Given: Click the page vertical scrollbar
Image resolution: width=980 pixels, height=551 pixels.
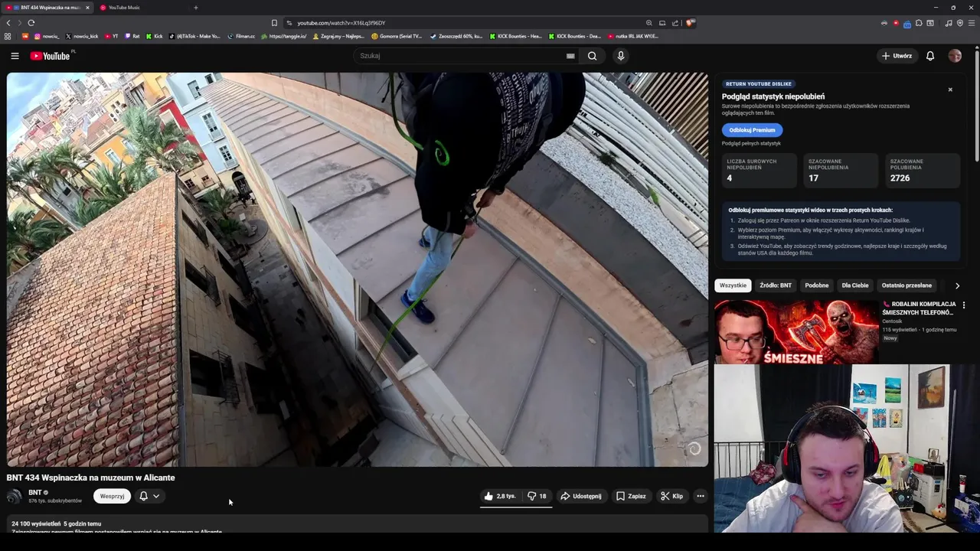Looking at the screenshot, I should (x=977, y=107).
